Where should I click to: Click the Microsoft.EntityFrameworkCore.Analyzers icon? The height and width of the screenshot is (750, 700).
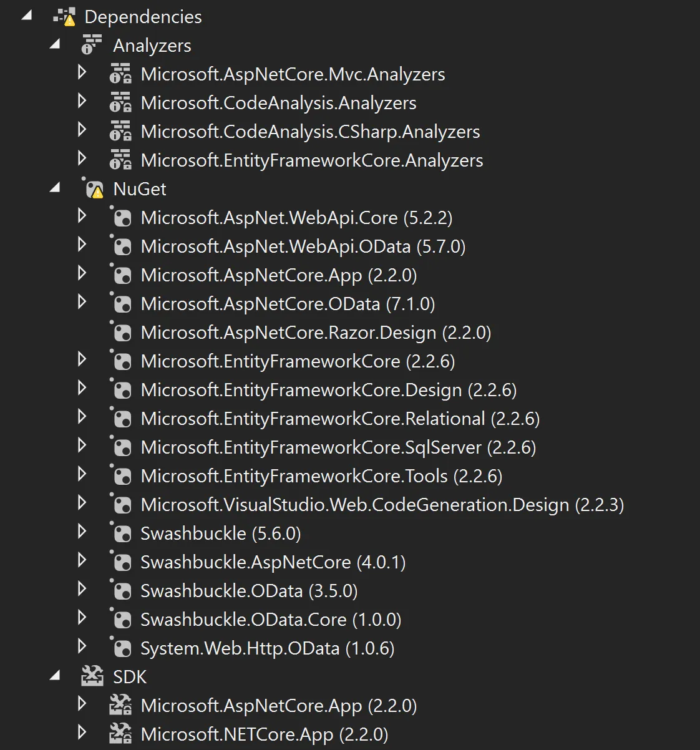point(120,160)
